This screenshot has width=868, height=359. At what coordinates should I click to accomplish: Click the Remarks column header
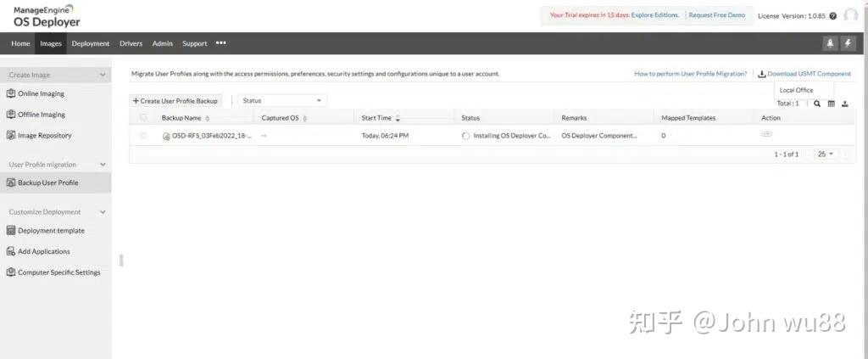574,118
